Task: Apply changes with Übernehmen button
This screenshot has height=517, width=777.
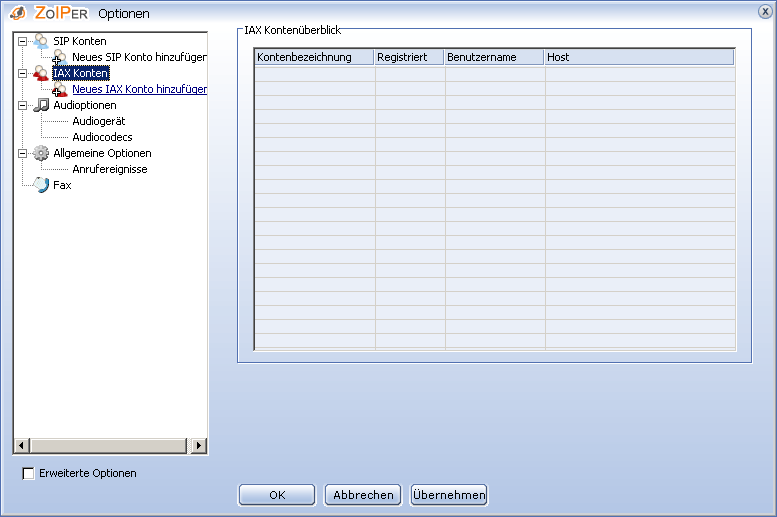Action: pyautogui.click(x=448, y=495)
